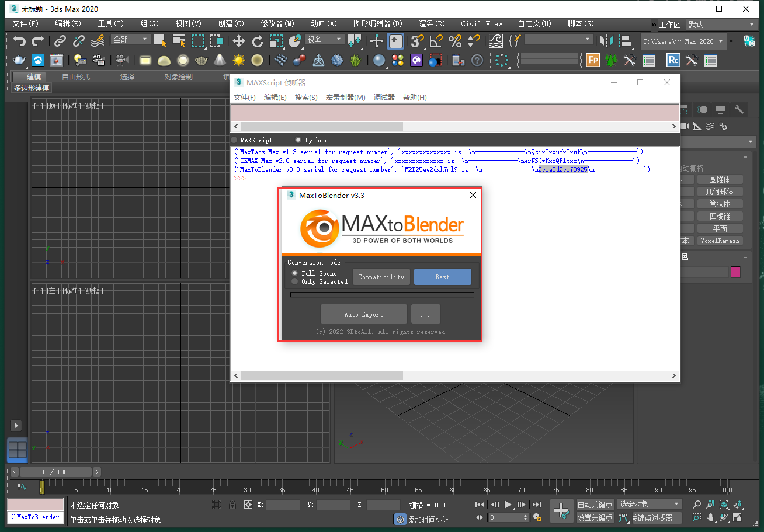Choose the Select and Rotate tool
Image resolution: width=764 pixels, height=532 pixels.
coord(258,41)
